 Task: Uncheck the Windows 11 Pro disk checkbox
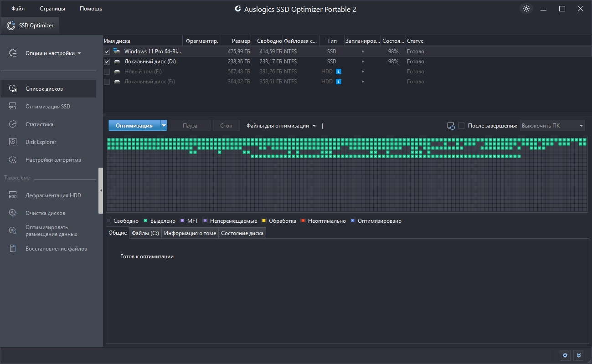tap(107, 51)
